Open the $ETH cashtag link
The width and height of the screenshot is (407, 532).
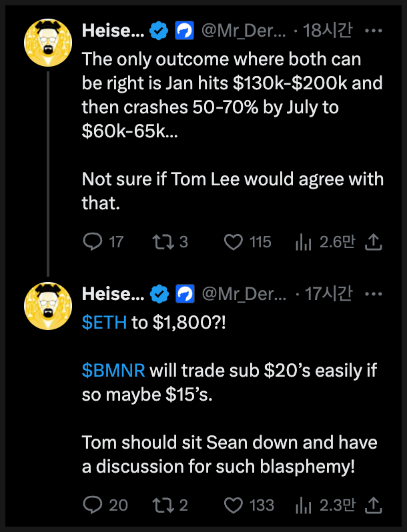(x=104, y=323)
